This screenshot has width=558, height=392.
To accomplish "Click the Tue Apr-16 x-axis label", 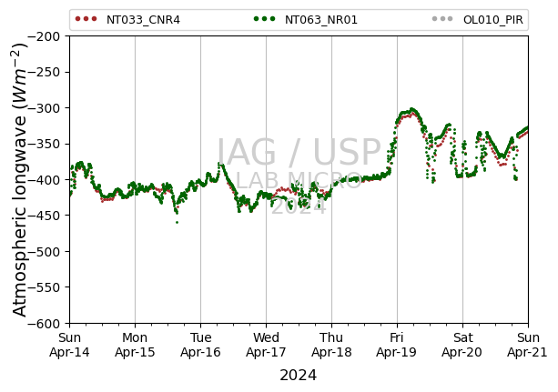I will click(200, 345).
